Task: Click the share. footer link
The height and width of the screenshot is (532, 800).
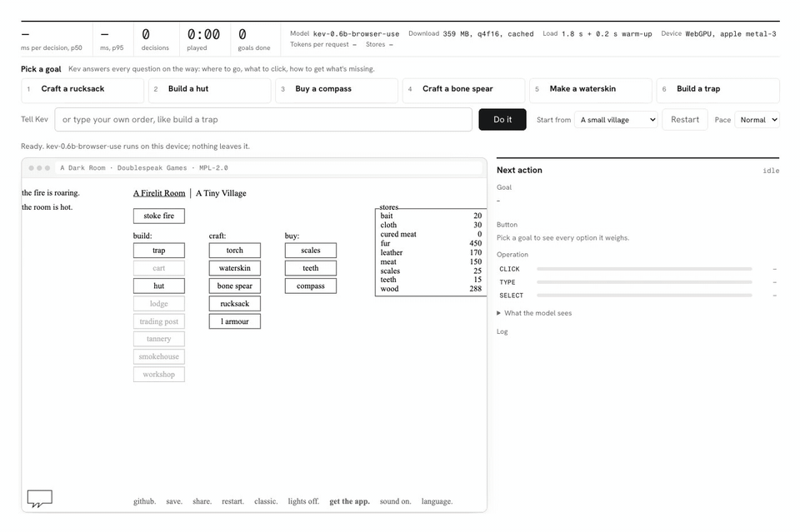Action: (202, 501)
